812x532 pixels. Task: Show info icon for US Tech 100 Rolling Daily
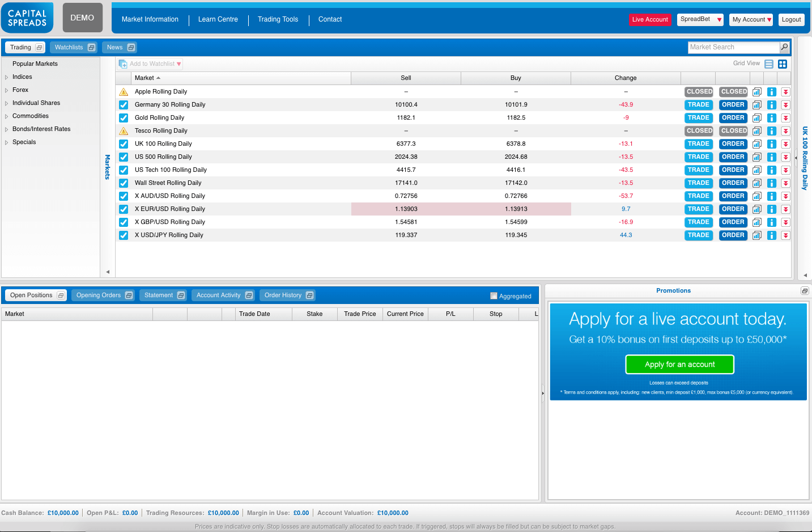(x=771, y=170)
